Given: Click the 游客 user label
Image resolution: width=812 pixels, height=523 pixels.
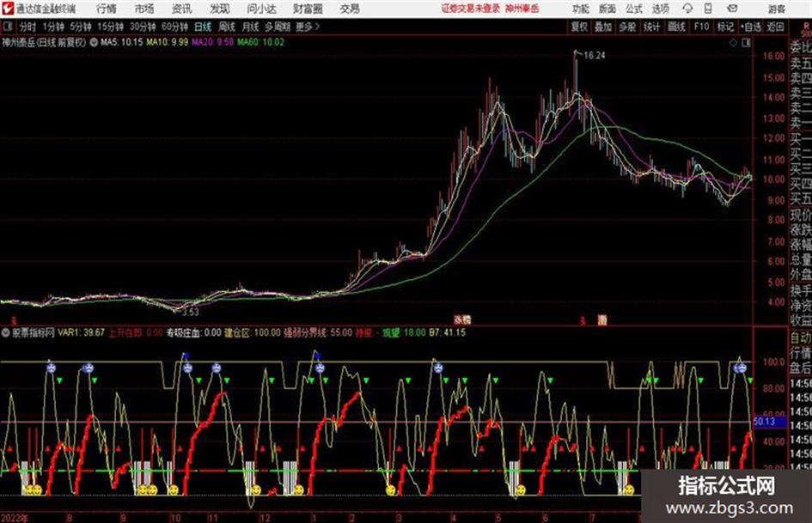Looking at the screenshot, I should pos(776,9).
